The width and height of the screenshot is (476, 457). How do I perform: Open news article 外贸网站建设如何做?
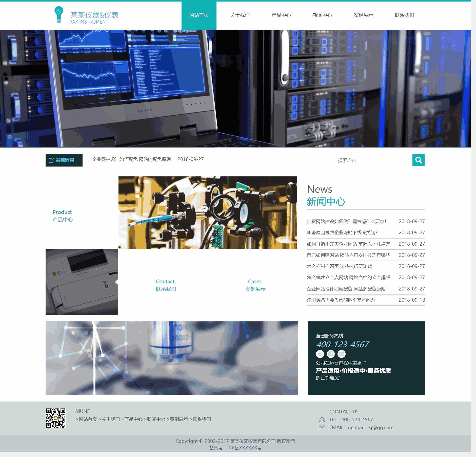[x=346, y=222]
